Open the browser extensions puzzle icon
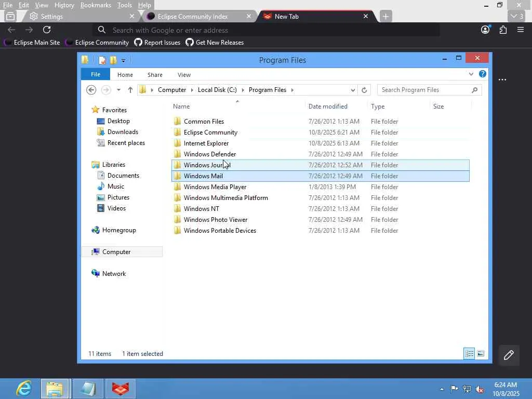Image resolution: width=532 pixels, height=399 pixels. (503, 30)
